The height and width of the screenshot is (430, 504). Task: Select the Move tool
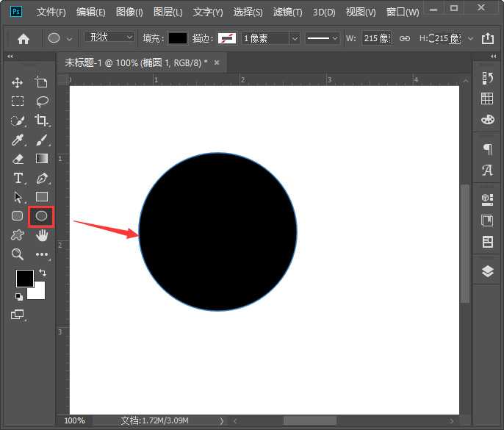pos(18,82)
